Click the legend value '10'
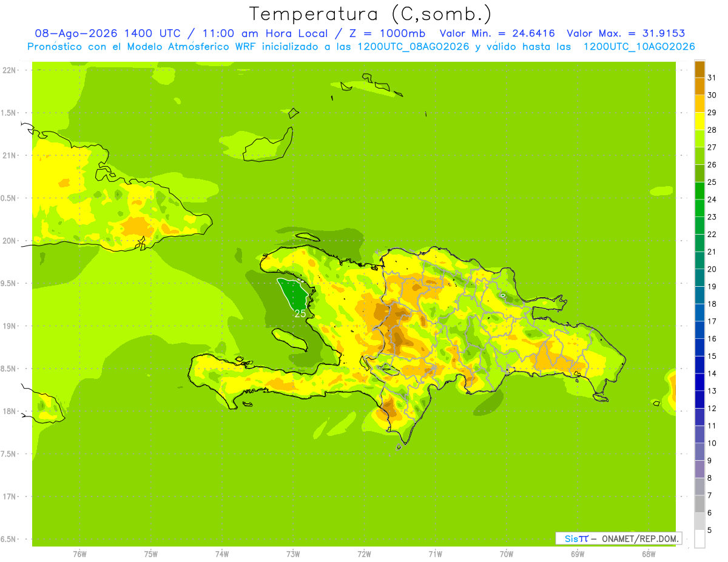This screenshot has width=728, height=562. (712, 443)
